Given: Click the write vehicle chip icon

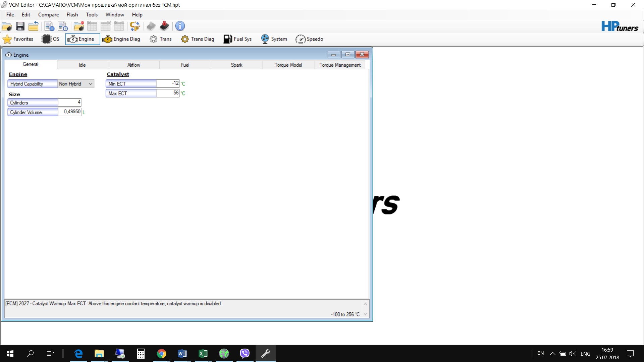Looking at the screenshot, I should point(164,26).
